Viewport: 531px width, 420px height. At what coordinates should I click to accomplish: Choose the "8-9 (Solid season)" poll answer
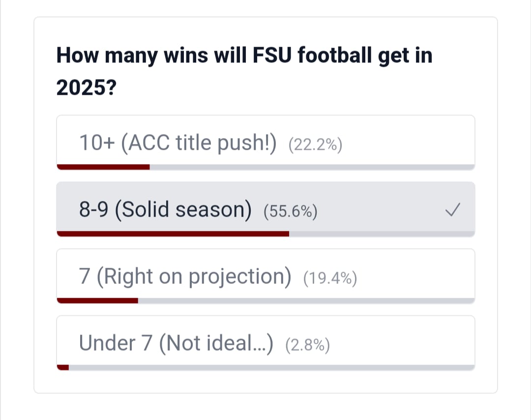165,210
